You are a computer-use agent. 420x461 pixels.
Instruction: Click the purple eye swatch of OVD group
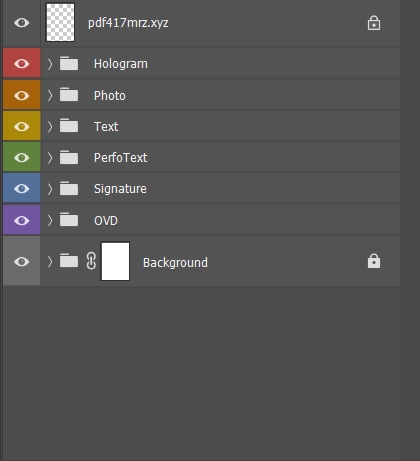(x=22, y=220)
